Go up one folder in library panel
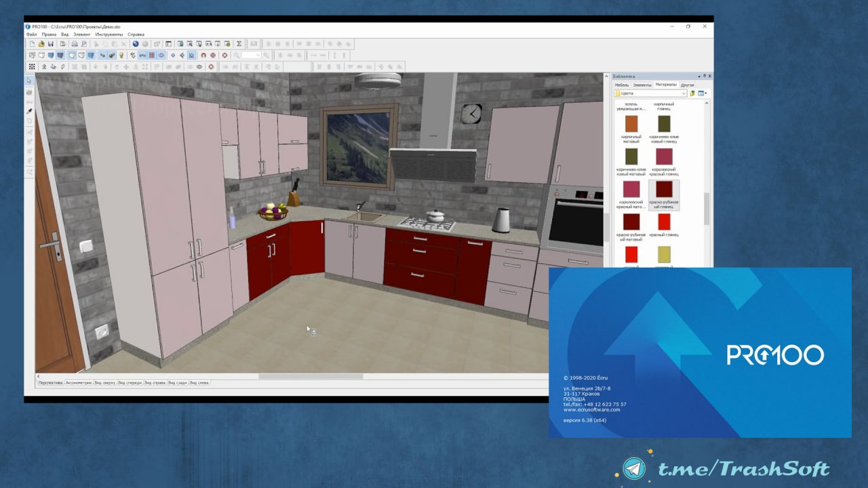This screenshot has width=868, height=488. point(692,93)
